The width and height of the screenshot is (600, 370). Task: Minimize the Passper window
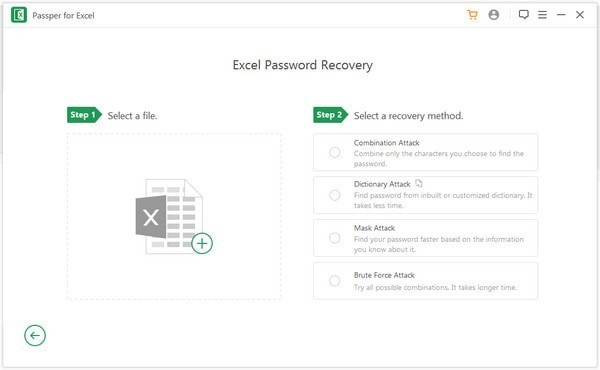pyautogui.click(x=561, y=15)
